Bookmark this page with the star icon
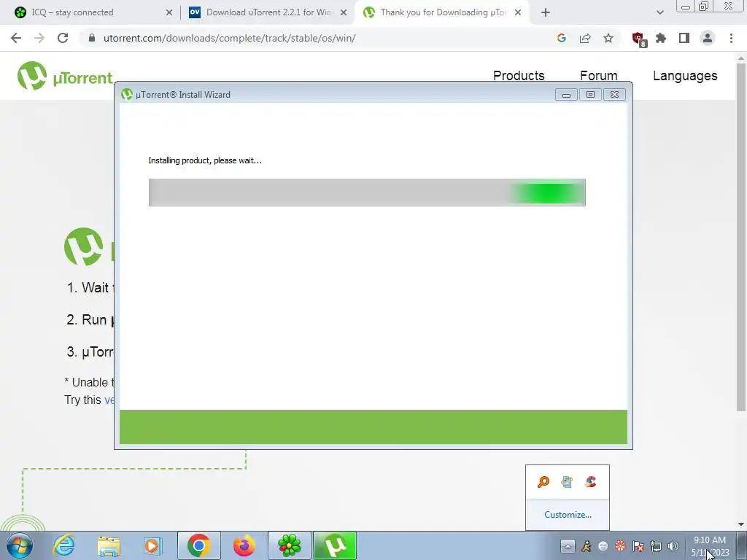This screenshot has height=560, width=747. 608,38
